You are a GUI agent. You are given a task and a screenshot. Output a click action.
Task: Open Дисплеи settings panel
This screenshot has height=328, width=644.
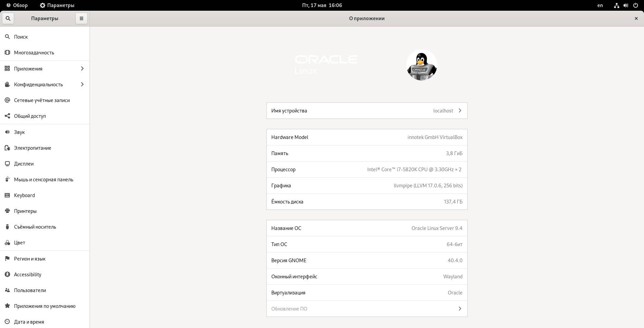coord(45,163)
